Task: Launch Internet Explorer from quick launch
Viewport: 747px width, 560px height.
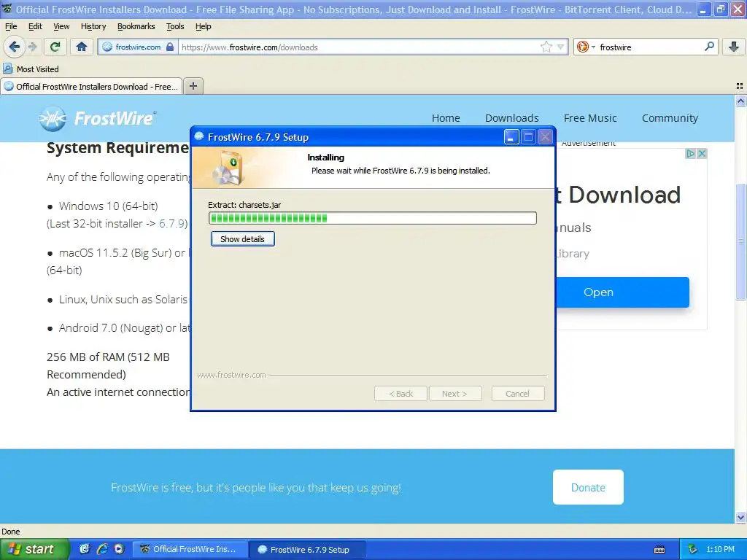Action: coord(102,549)
